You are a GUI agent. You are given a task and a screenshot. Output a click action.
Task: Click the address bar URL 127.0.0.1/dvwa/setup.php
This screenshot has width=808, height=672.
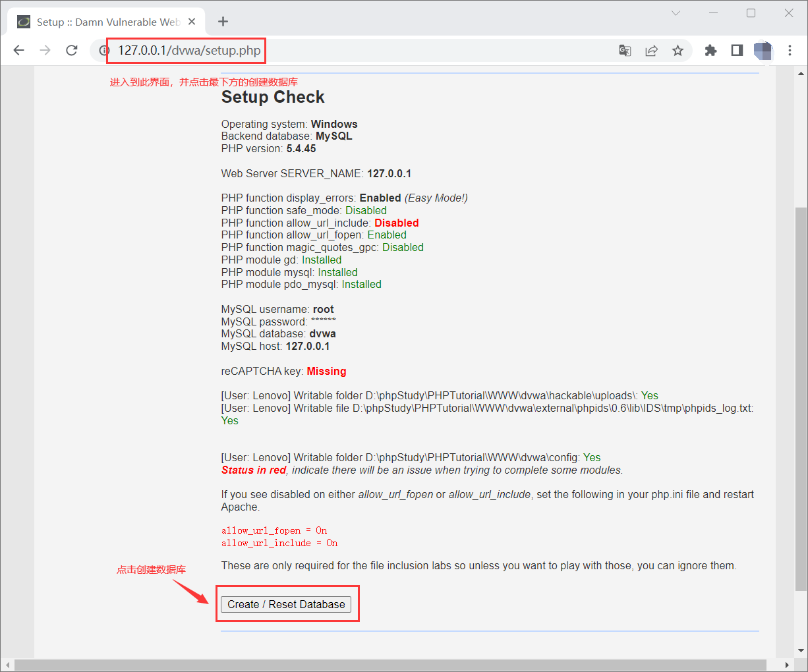pos(189,51)
